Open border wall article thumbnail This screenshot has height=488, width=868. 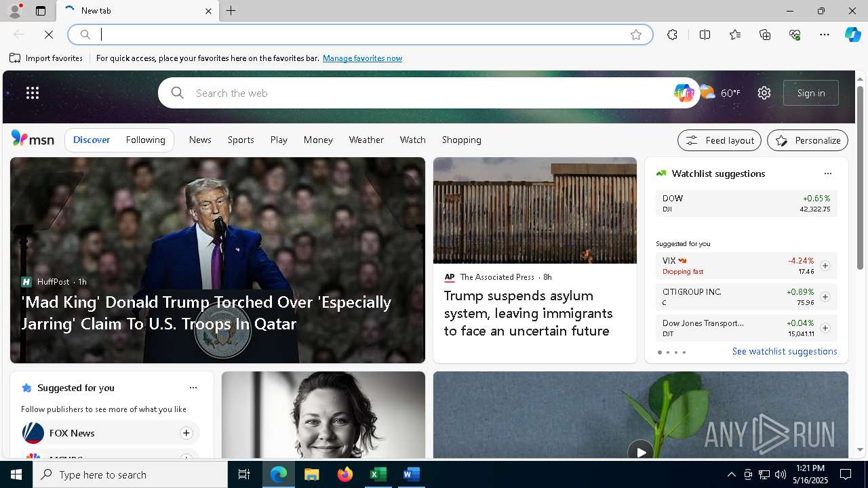(535, 210)
